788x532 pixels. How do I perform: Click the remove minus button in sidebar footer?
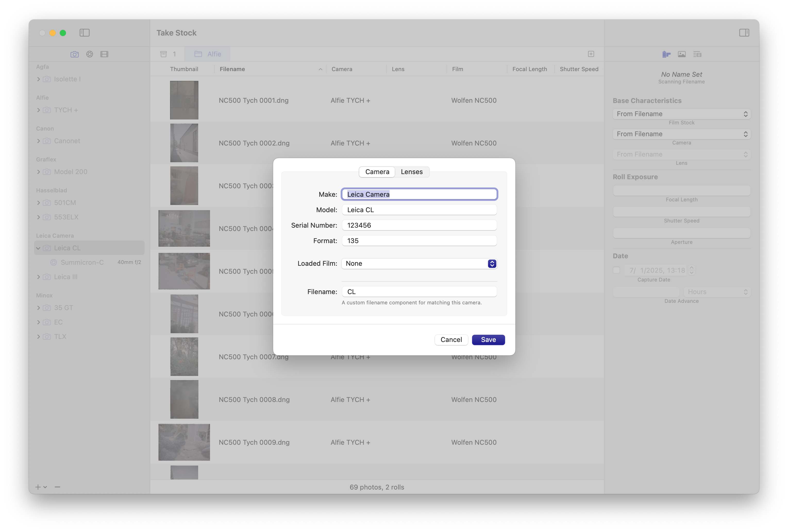point(57,487)
